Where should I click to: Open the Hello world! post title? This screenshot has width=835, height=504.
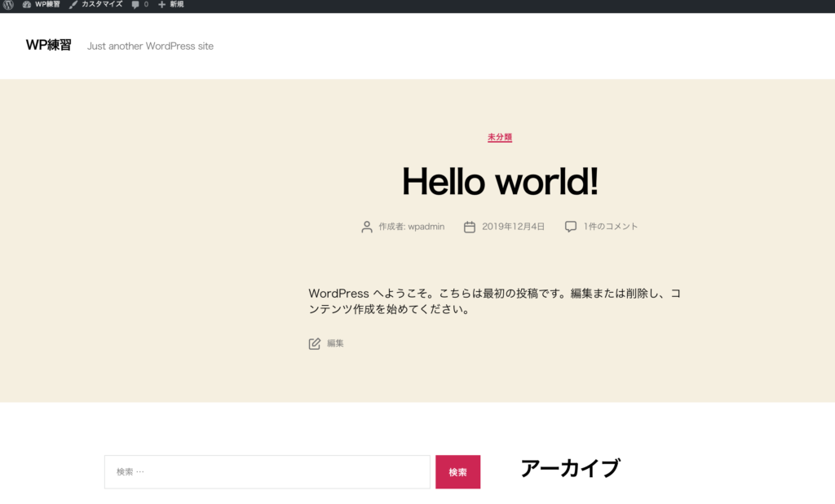pos(500,182)
